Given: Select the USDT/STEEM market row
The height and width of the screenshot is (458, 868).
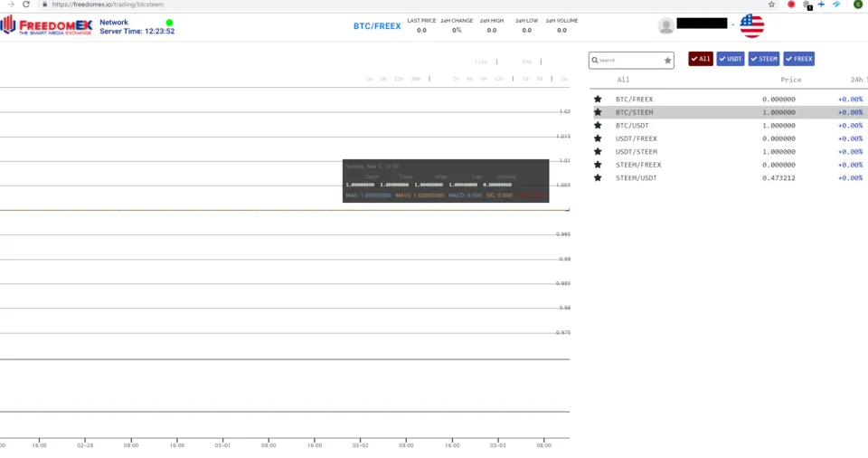Looking at the screenshot, I should click(x=729, y=151).
